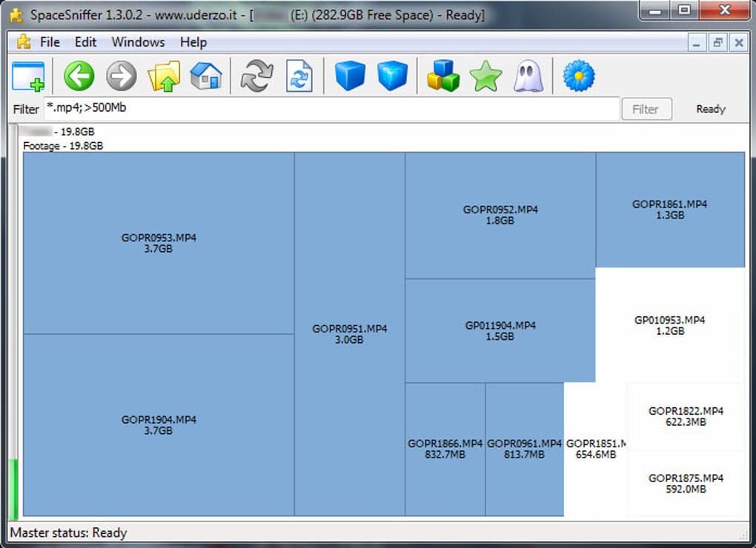Select GOPR1875.MP4 592.0MB block

pos(686,484)
